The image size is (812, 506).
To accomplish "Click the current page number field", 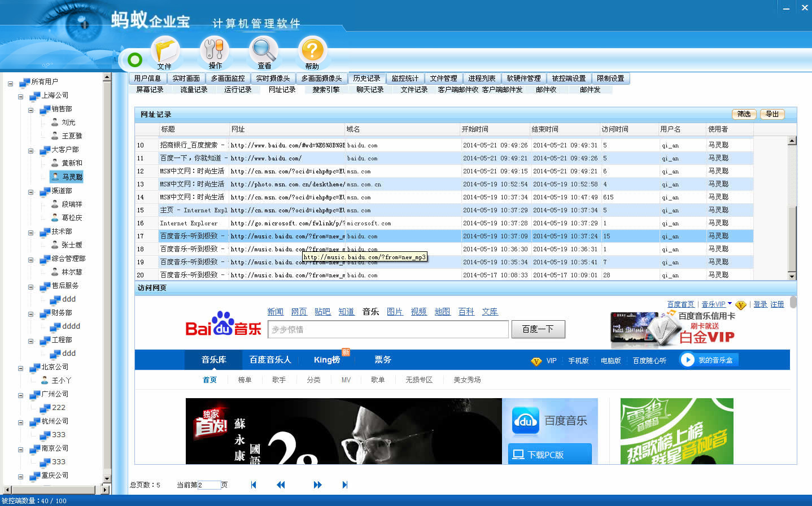I will (x=209, y=485).
